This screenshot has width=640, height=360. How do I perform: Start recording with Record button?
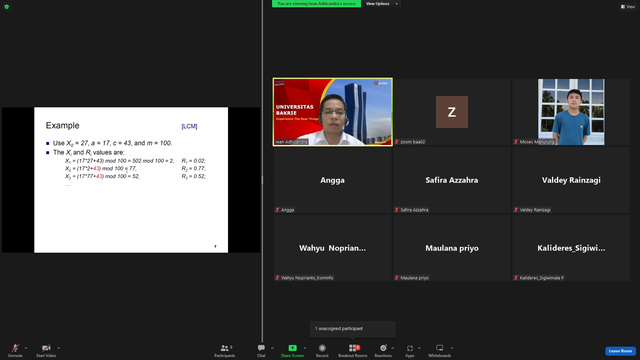click(x=322, y=350)
